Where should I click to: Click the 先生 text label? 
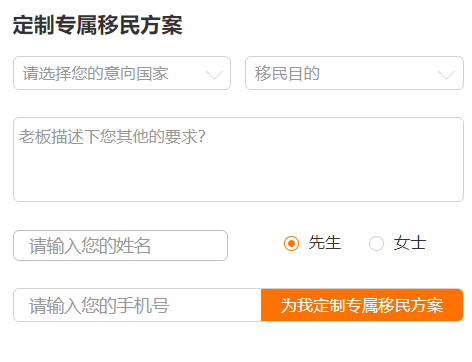click(x=325, y=243)
